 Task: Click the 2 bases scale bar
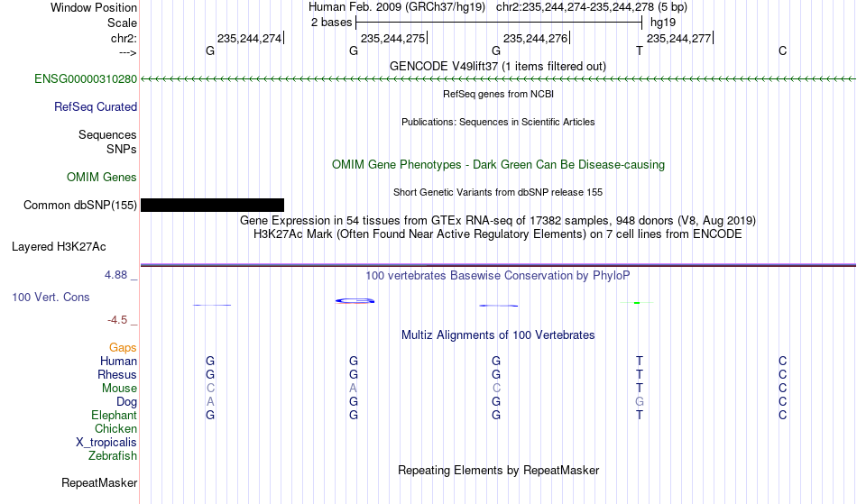click(499, 23)
